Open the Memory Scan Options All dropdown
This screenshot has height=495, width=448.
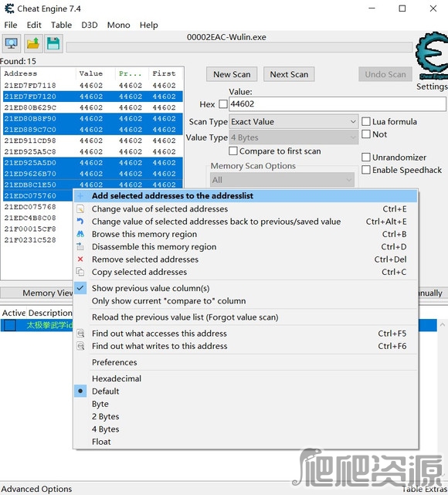tap(282, 180)
